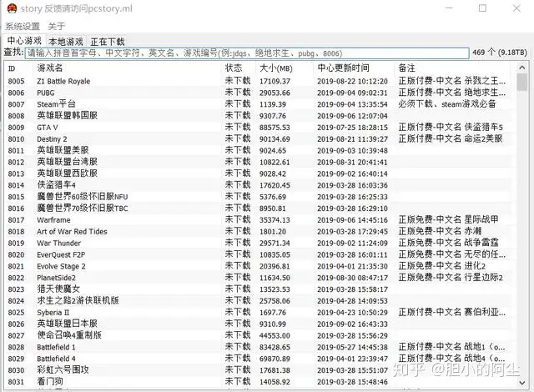Click the 469 个 (9.18TB) count label

(500, 53)
